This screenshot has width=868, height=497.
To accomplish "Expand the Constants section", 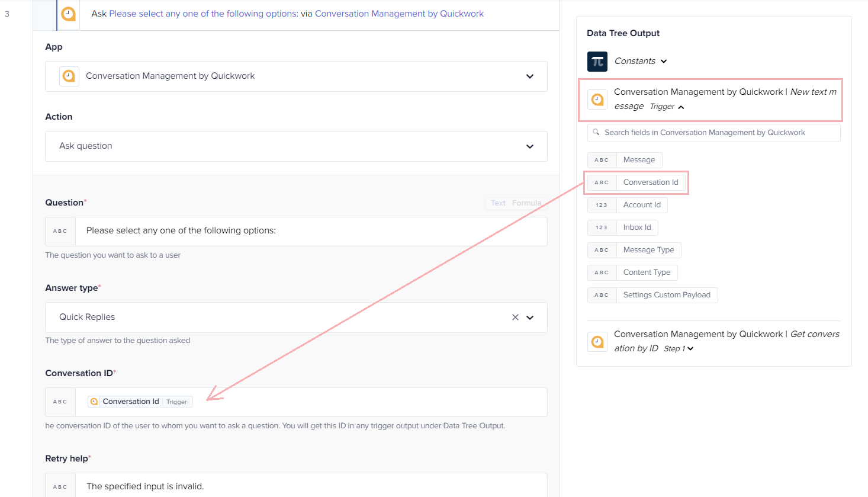I will (x=664, y=62).
